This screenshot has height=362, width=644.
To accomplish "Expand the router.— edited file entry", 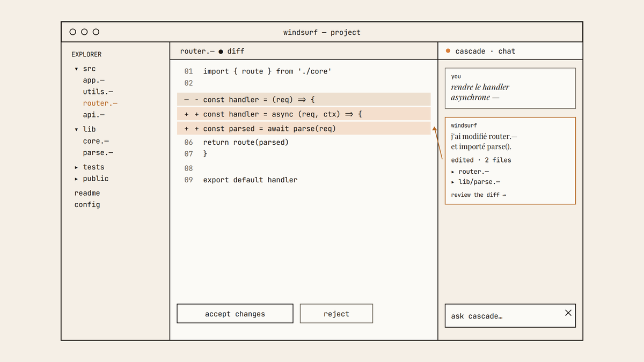I will click(x=453, y=172).
